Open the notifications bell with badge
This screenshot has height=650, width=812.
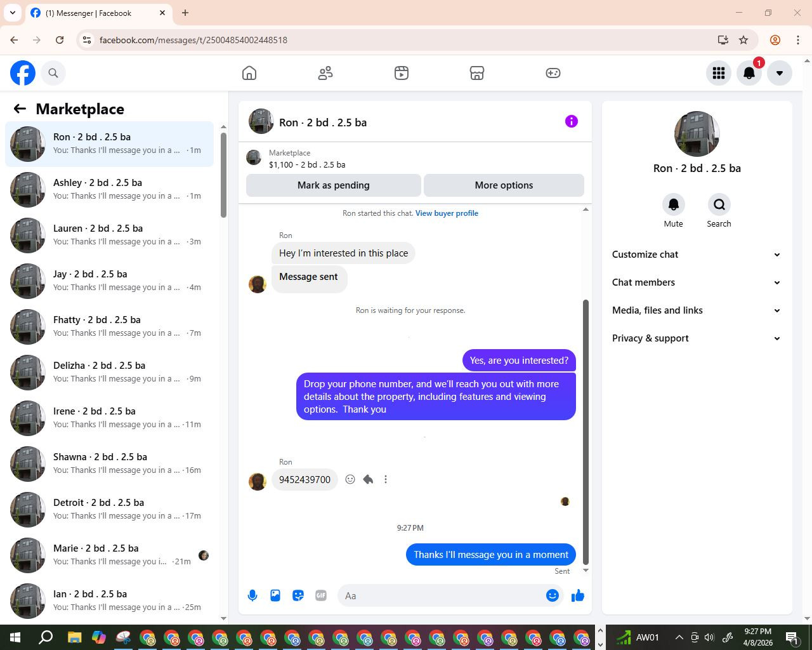click(749, 73)
